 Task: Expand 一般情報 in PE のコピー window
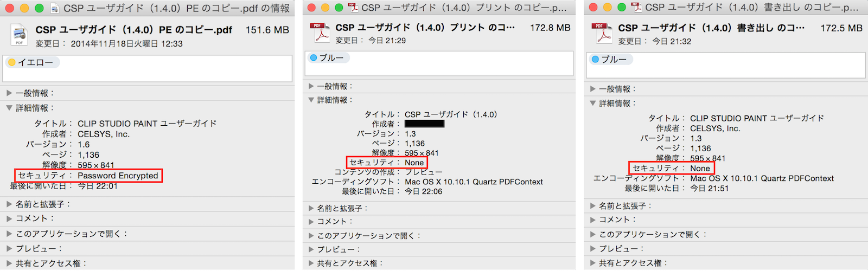point(9,93)
